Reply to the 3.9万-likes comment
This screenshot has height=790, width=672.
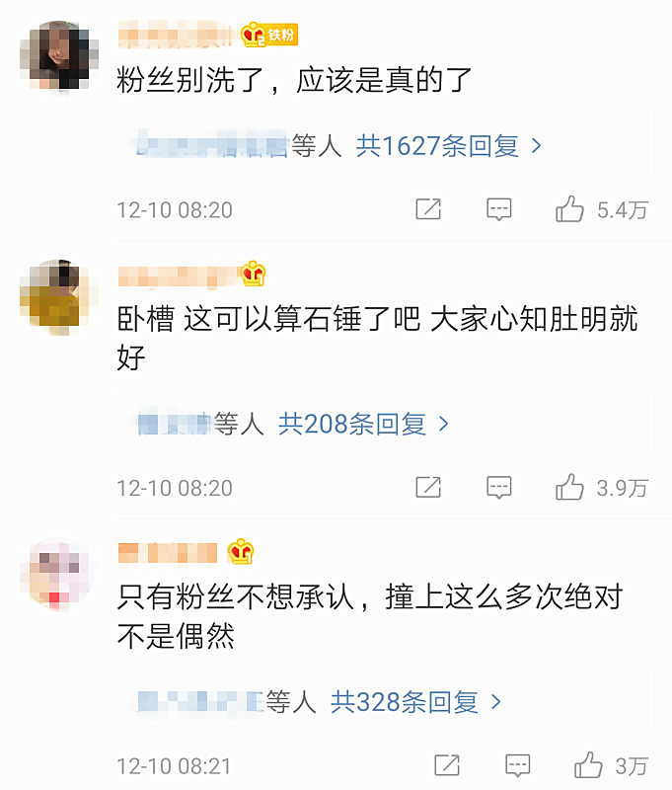click(499, 487)
